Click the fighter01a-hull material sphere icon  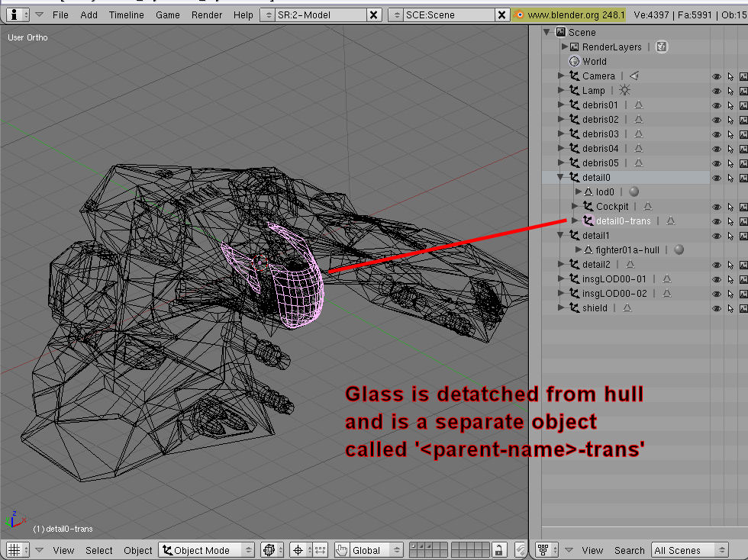[x=679, y=249]
